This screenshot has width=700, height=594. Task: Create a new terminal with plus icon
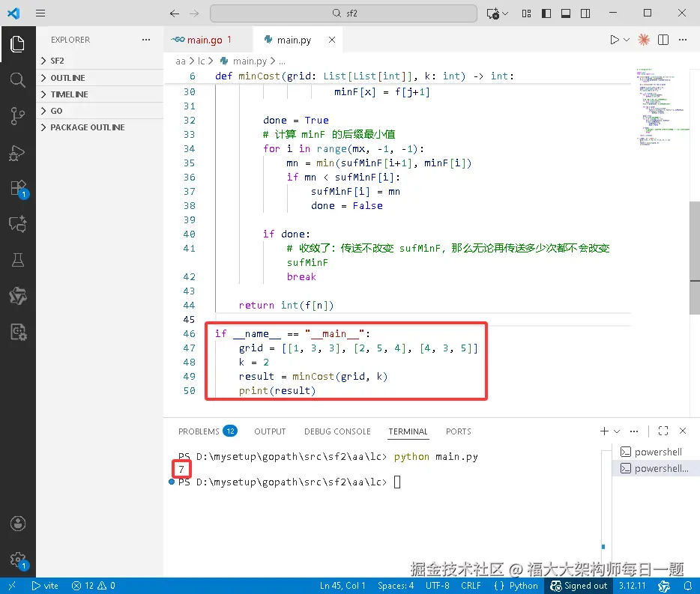click(604, 431)
